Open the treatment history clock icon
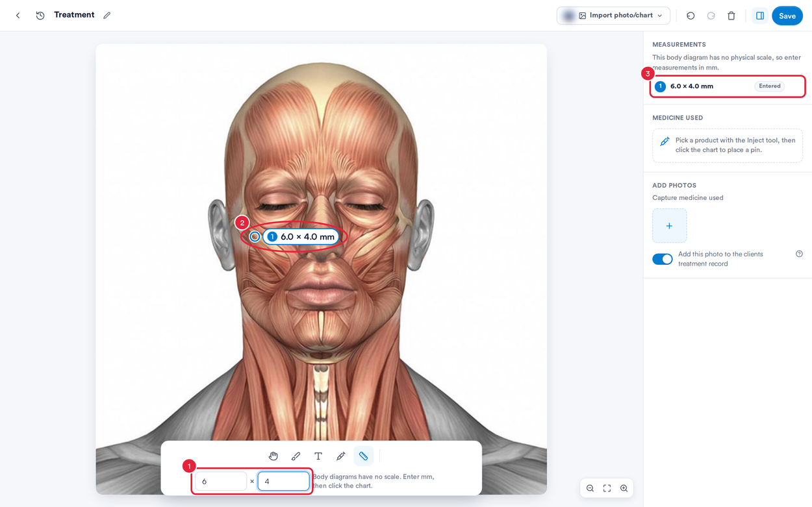Image resolution: width=812 pixels, height=507 pixels. pyautogui.click(x=40, y=16)
